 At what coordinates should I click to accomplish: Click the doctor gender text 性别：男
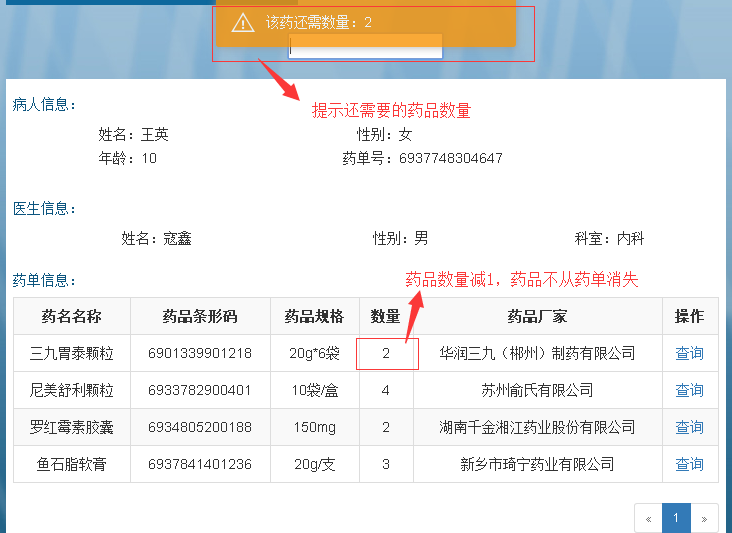click(x=400, y=238)
